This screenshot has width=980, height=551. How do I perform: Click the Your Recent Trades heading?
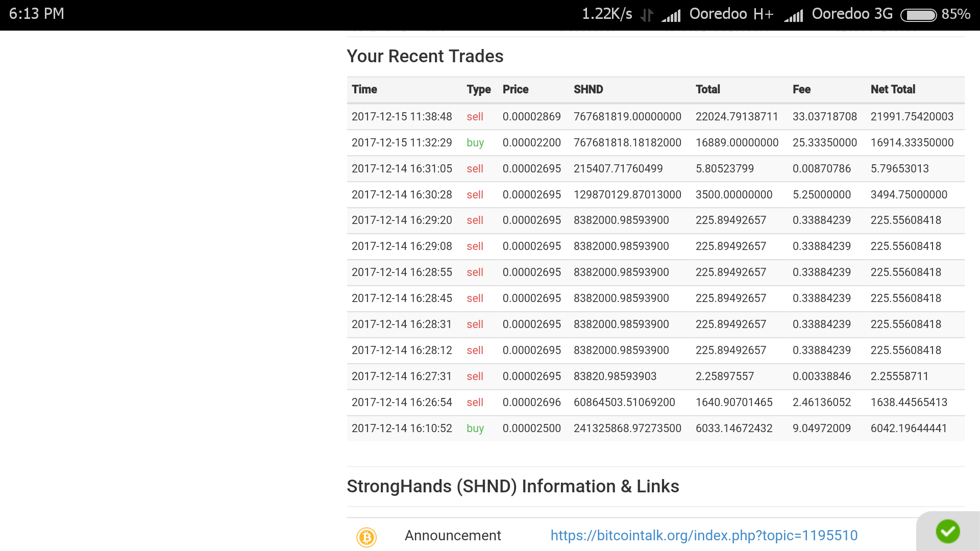(x=425, y=56)
